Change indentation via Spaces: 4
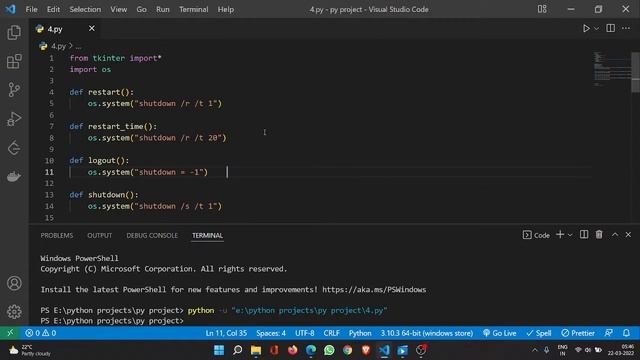This screenshot has width=640, height=360. pos(271,333)
